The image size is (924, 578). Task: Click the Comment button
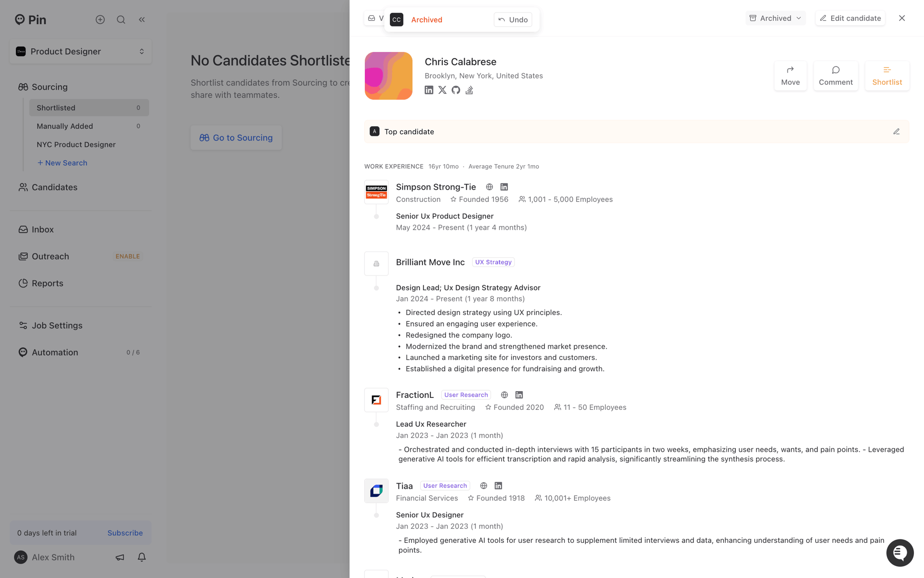click(x=835, y=76)
